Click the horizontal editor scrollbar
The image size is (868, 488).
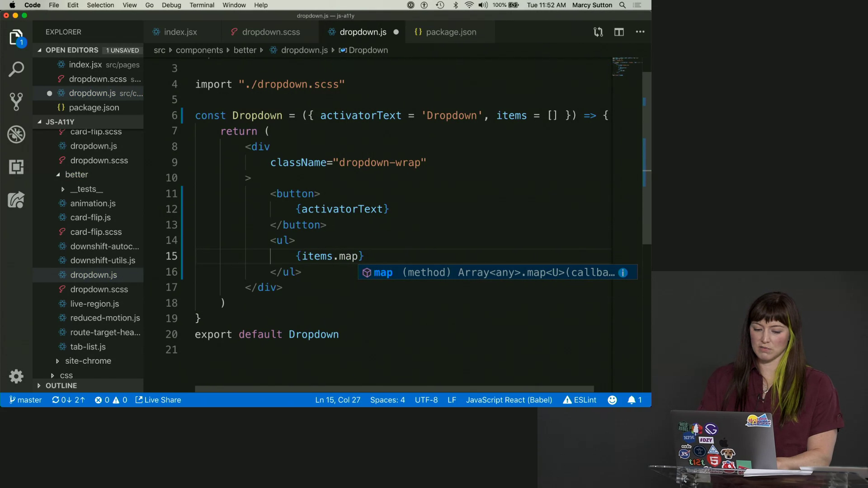(x=394, y=389)
